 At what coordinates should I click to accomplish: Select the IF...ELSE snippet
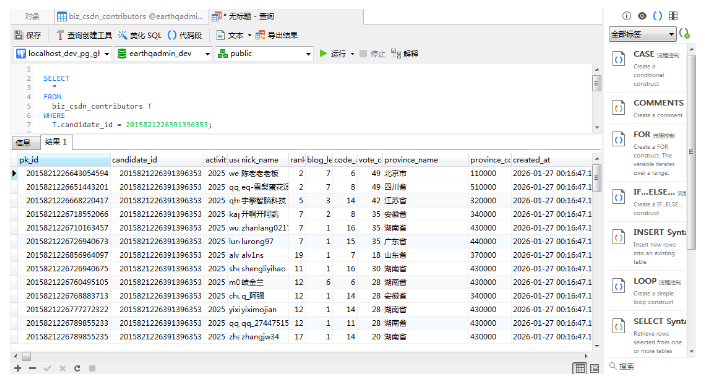(646, 202)
